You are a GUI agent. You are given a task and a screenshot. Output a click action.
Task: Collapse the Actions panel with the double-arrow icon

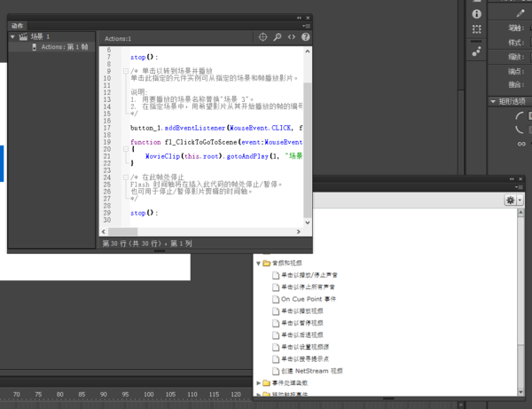point(299,18)
